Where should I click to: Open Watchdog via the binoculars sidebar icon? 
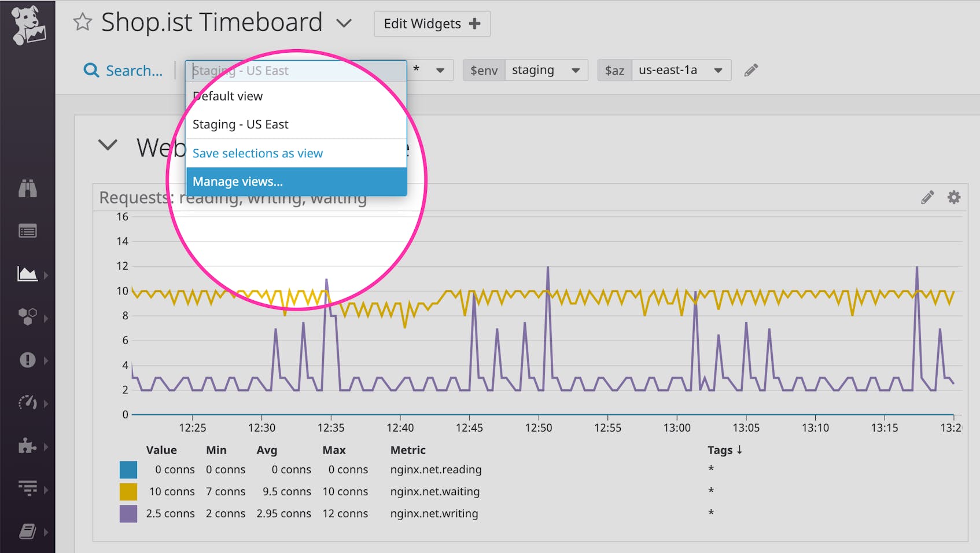click(x=28, y=188)
